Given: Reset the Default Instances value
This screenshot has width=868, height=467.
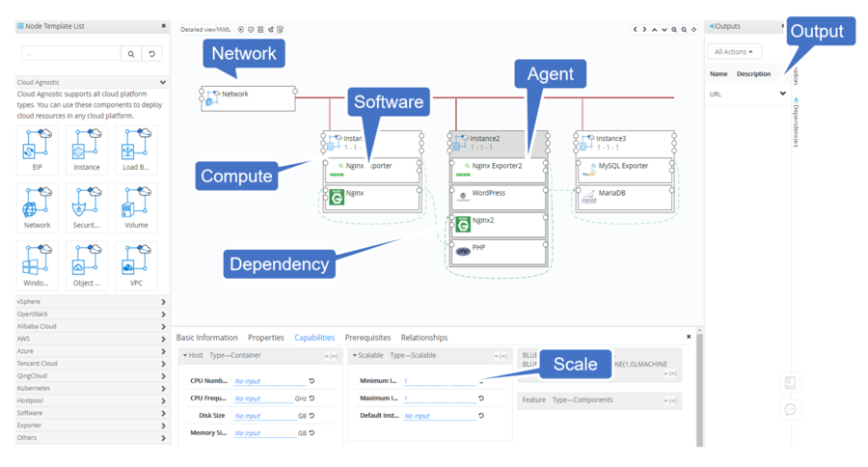Looking at the screenshot, I should 481,416.
